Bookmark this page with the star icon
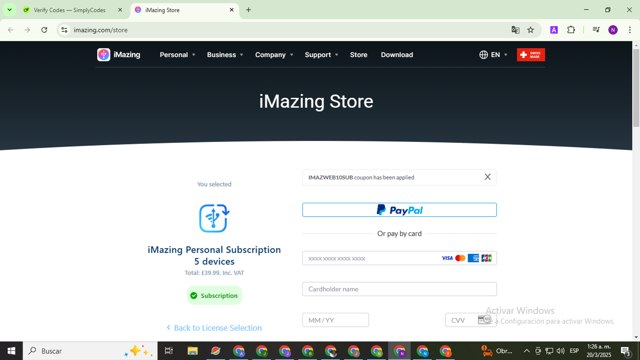640x360 pixels. pos(530,30)
